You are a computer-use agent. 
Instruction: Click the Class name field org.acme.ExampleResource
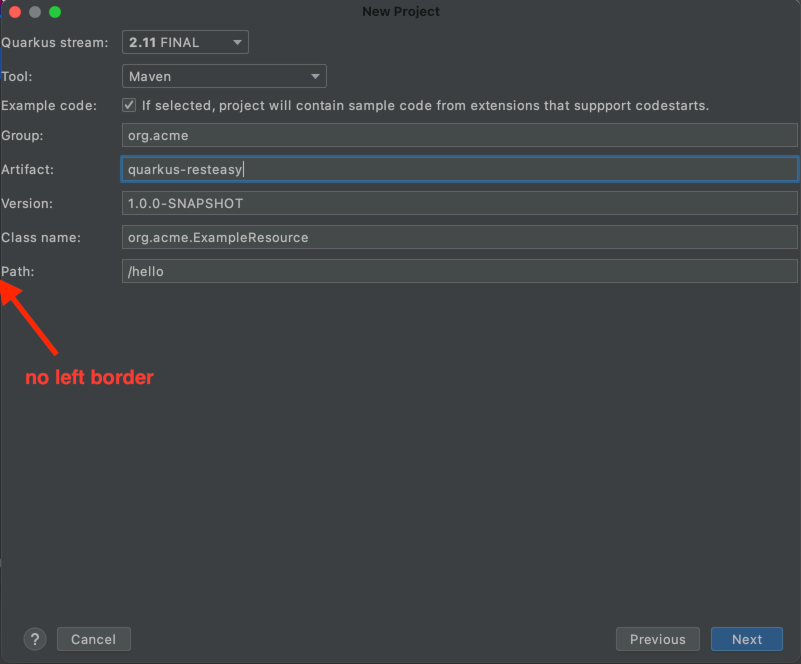[x=460, y=238]
